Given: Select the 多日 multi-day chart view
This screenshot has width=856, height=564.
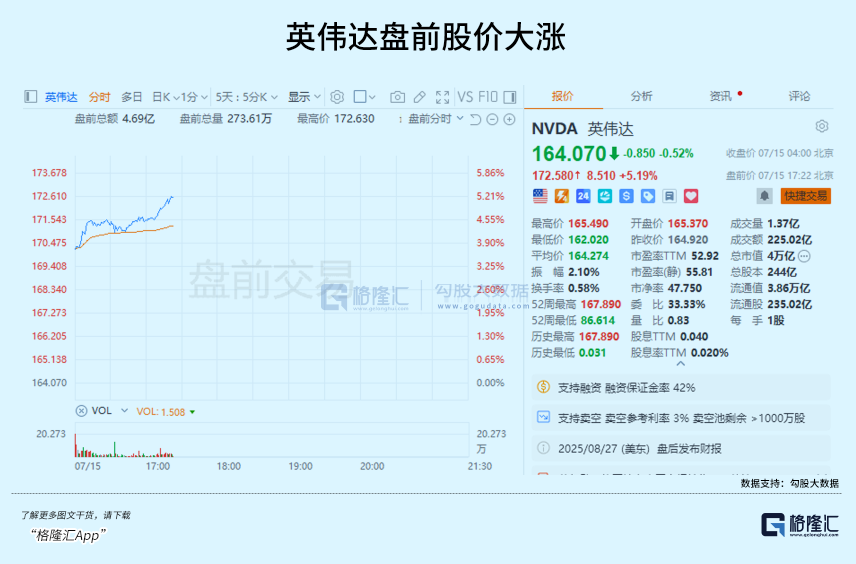Looking at the screenshot, I should point(132,97).
